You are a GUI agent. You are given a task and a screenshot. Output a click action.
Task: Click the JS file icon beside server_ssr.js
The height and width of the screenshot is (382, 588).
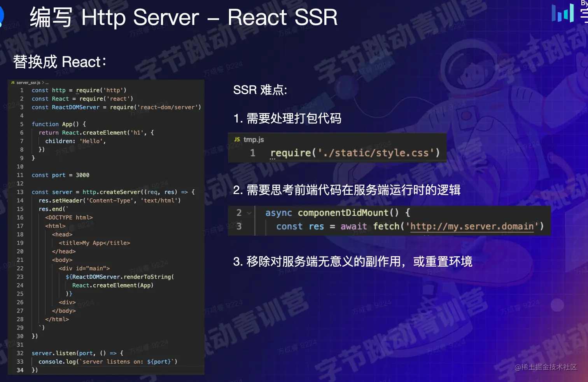13,83
